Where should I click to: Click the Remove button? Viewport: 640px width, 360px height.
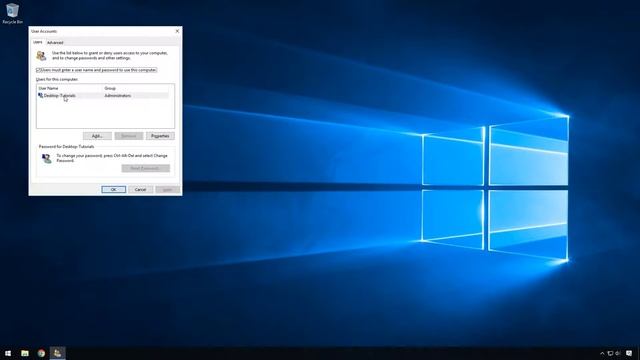pyautogui.click(x=129, y=136)
